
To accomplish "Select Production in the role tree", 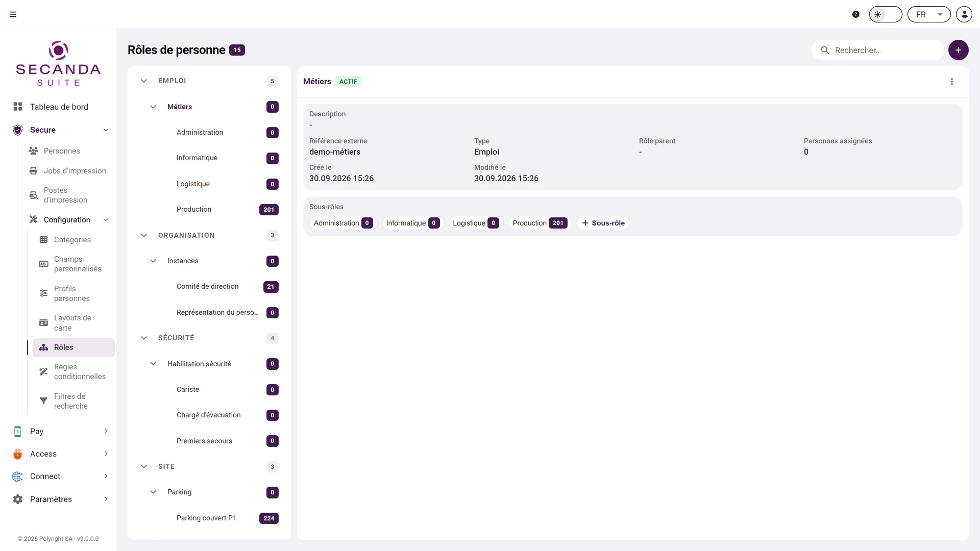I will (x=209, y=209).
